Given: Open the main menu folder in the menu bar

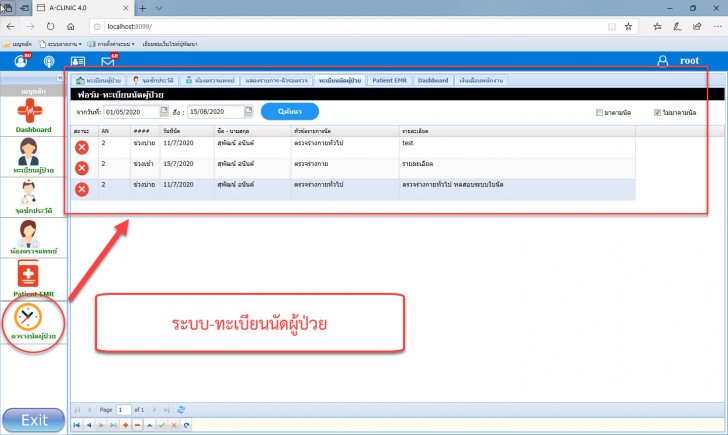Looking at the screenshot, I should coord(17,44).
